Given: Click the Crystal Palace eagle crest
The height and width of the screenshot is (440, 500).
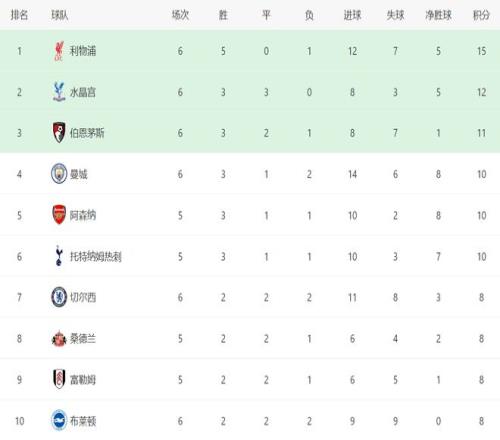Looking at the screenshot, I should pyautogui.click(x=59, y=92).
